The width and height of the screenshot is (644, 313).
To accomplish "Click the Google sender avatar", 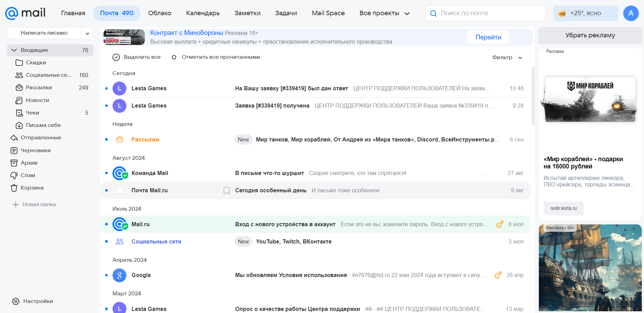I will pos(119,275).
